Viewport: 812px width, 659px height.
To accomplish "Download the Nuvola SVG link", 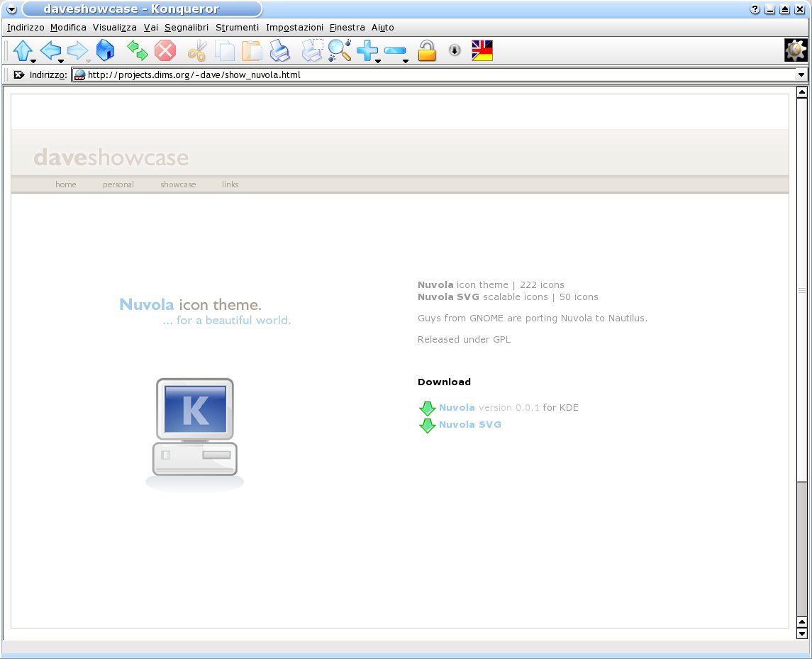I will click(x=469, y=425).
